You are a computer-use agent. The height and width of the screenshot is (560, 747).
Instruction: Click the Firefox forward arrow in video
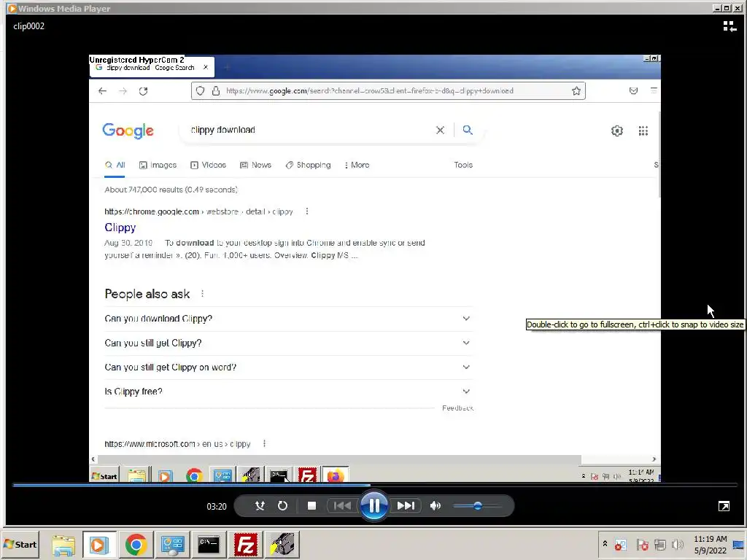pyautogui.click(x=123, y=91)
